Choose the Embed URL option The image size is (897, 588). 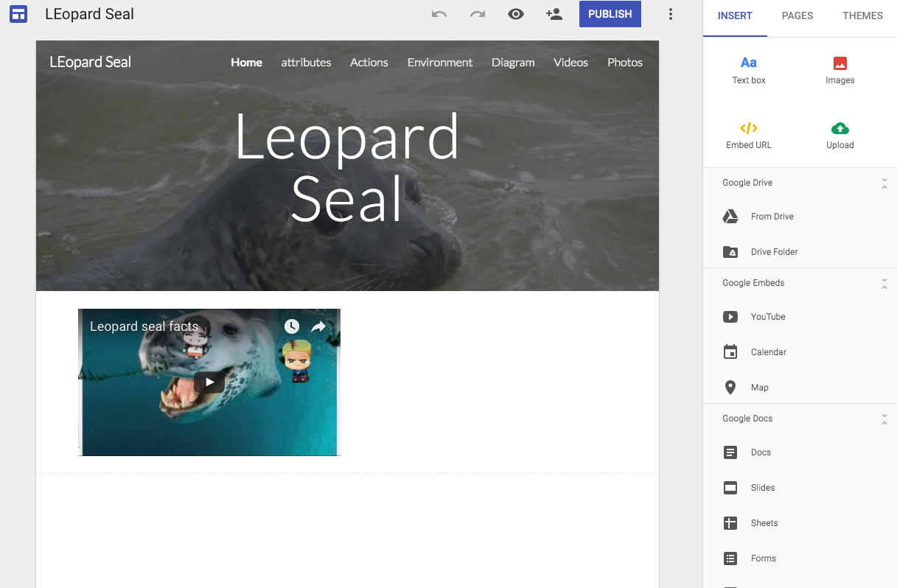[749, 135]
